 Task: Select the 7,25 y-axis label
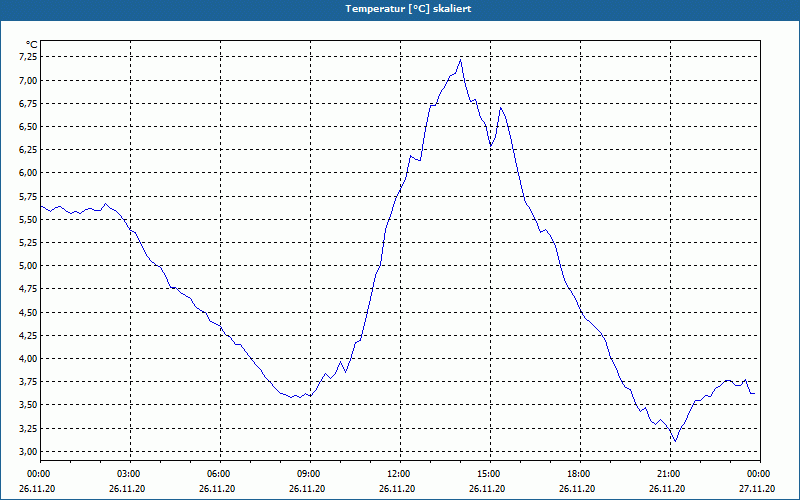(29, 57)
